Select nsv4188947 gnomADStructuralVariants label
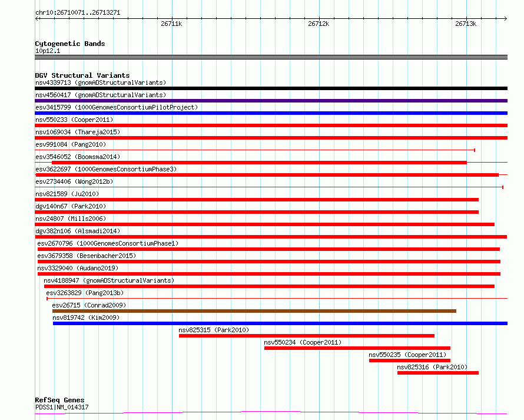The width and height of the screenshot is (524, 420). point(109,280)
